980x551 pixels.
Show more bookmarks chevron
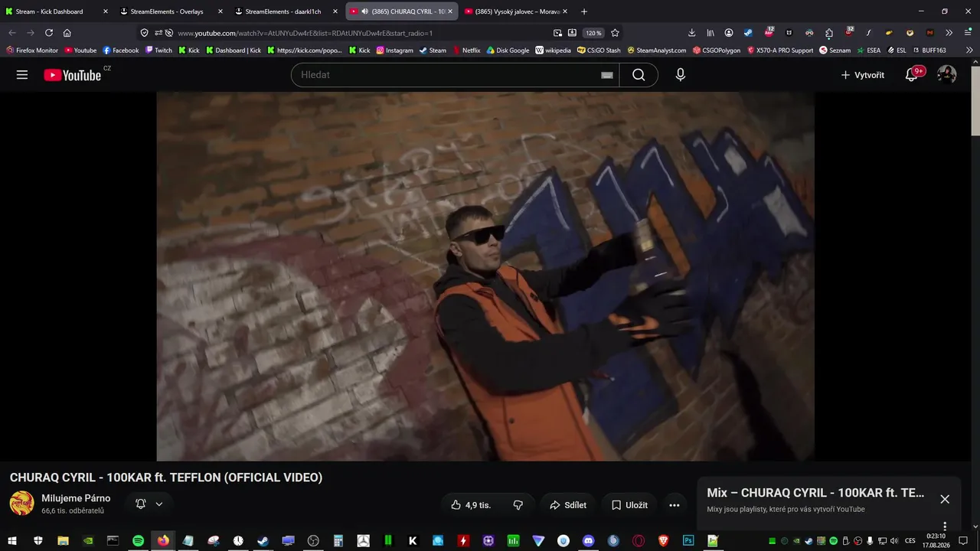969,51
